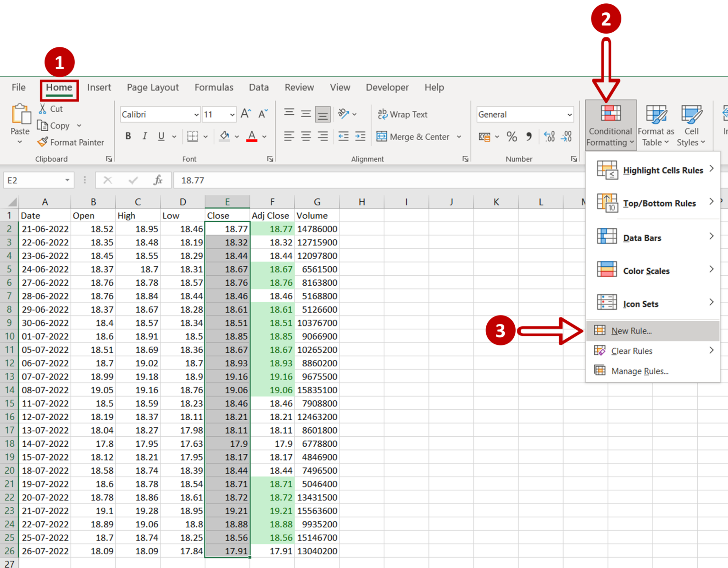Cancel formula bar entry with X
The image size is (728, 568).
point(108,180)
